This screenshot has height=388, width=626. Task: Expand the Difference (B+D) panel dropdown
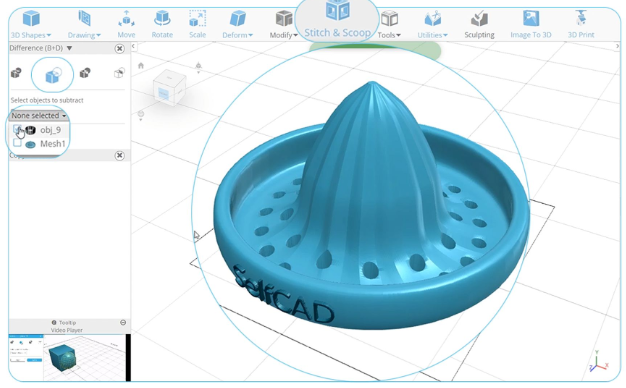(x=69, y=48)
